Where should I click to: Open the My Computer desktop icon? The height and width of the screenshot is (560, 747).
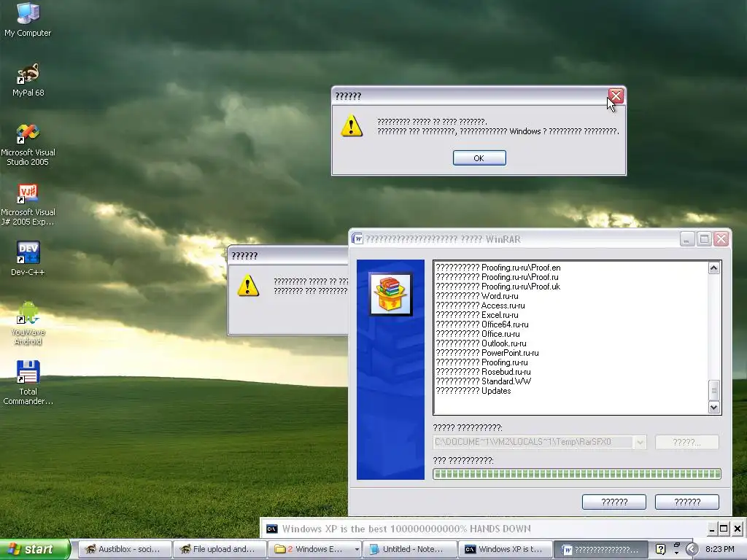tap(28, 19)
